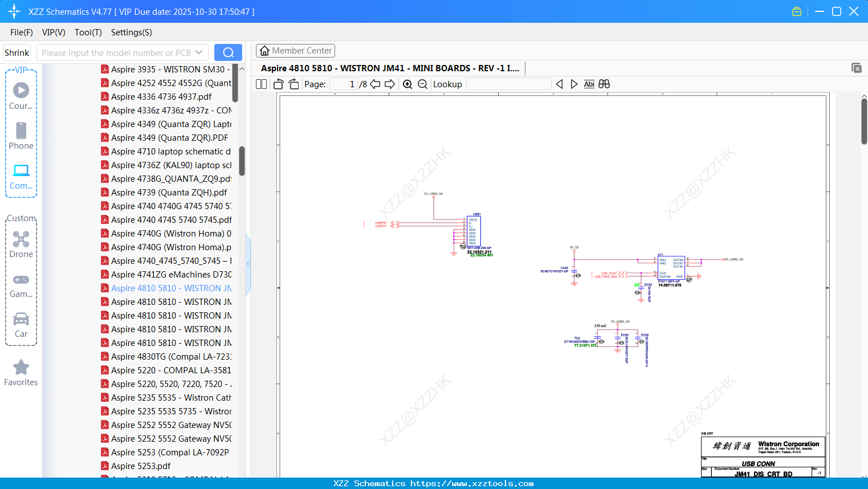Click the blue search button
This screenshot has height=489, width=868.
point(228,52)
